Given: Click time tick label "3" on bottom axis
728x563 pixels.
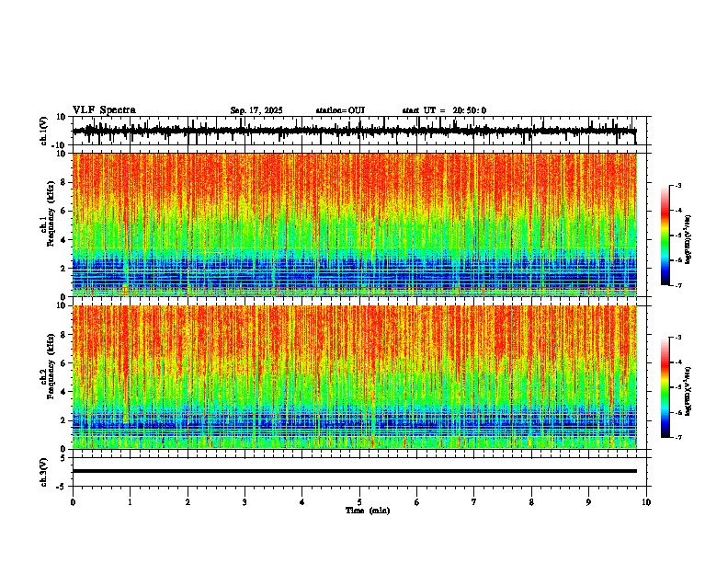Looking at the screenshot, I should [245, 502].
